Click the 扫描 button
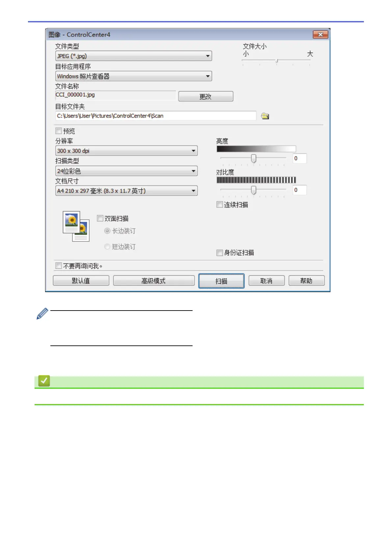Image resolution: width=392 pixels, height=554 pixels. (222, 281)
